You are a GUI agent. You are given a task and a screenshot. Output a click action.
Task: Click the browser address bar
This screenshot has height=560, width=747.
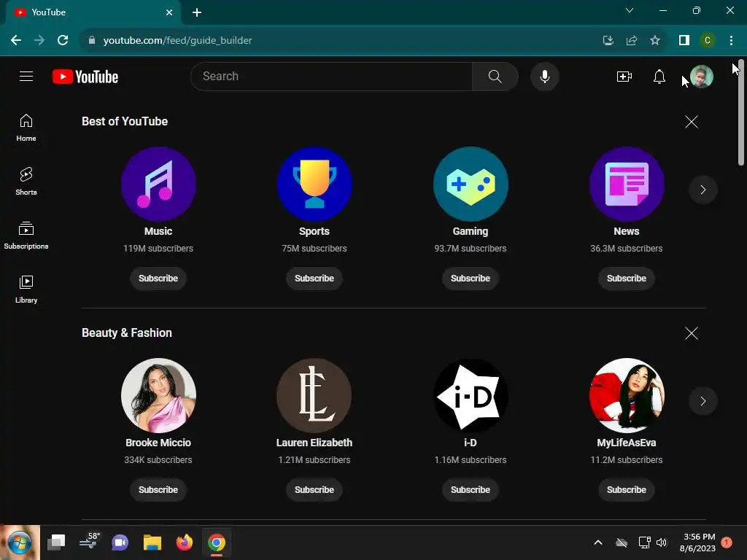pyautogui.click(x=343, y=41)
